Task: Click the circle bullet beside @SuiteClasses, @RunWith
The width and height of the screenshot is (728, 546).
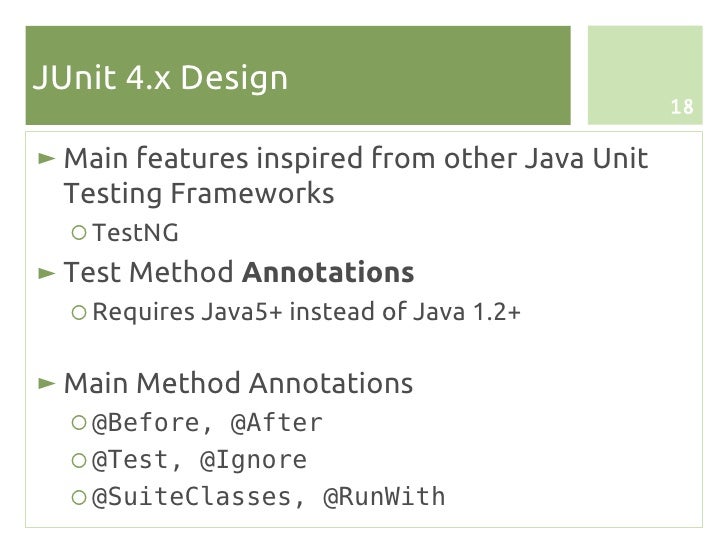Action: pyautogui.click(x=79, y=497)
